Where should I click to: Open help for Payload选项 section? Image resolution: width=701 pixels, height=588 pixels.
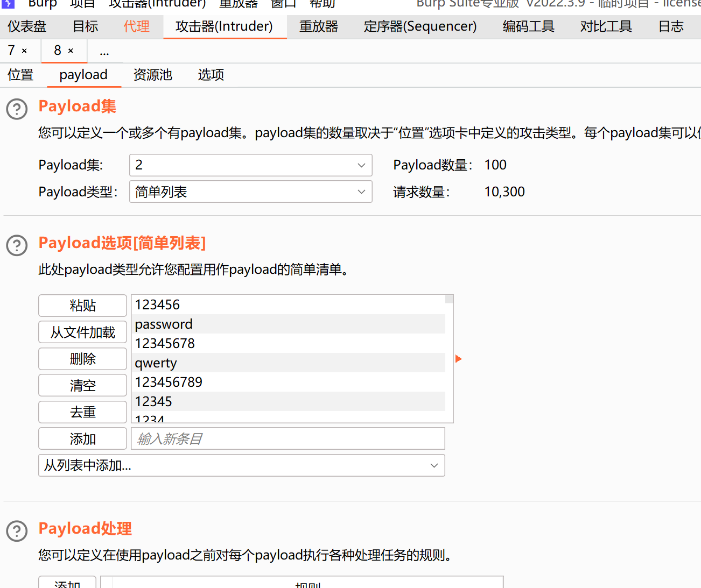pyautogui.click(x=17, y=245)
